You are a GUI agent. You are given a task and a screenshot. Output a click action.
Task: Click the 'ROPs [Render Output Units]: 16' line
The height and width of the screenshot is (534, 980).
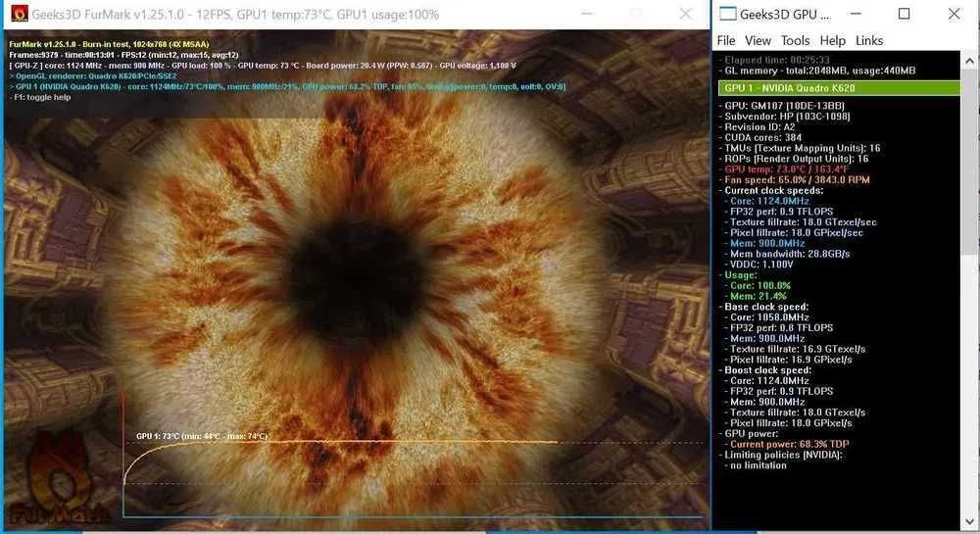tap(794, 159)
